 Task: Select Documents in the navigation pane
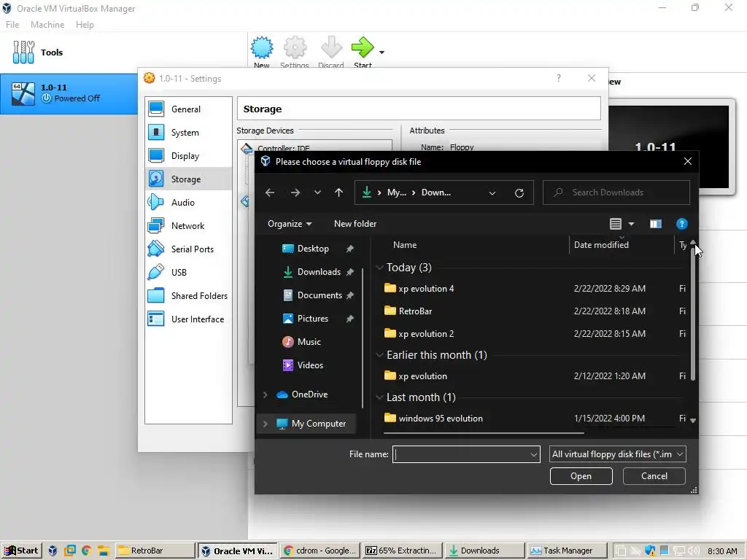tap(320, 295)
